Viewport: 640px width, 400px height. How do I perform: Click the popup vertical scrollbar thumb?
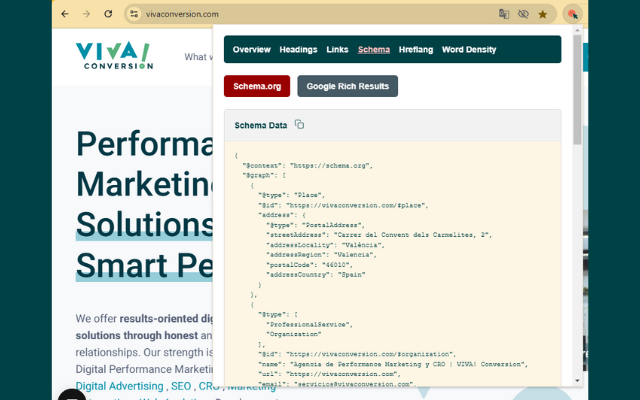(577, 89)
